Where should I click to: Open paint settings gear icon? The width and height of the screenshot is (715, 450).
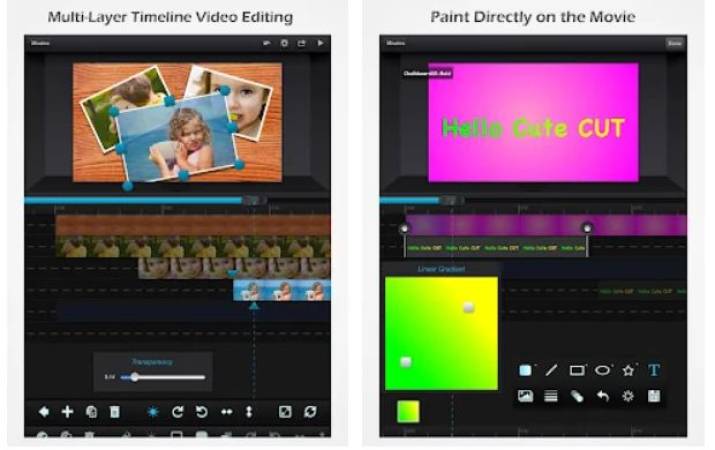point(628,396)
